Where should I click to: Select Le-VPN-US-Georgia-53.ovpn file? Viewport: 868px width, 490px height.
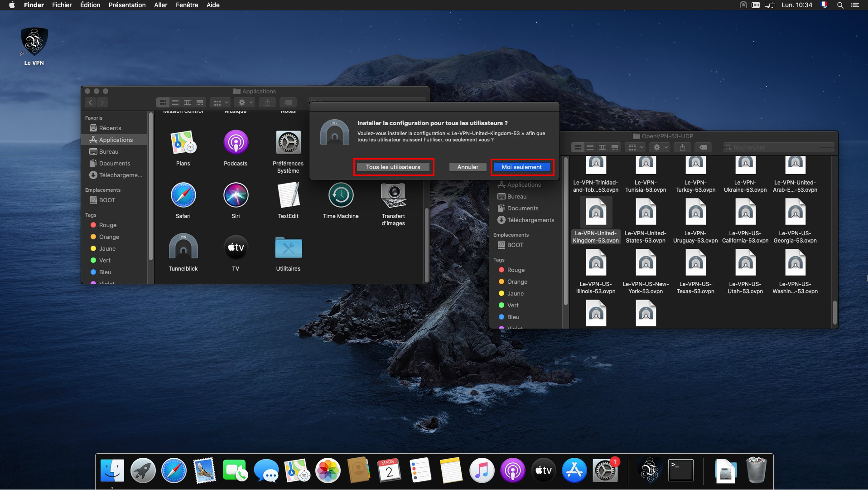(795, 221)
